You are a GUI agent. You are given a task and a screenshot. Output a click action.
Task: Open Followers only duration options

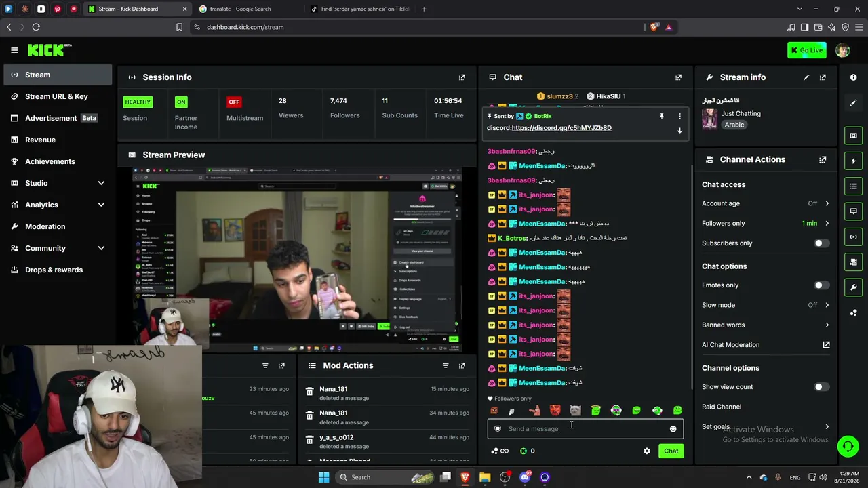(x=766, y=223)
